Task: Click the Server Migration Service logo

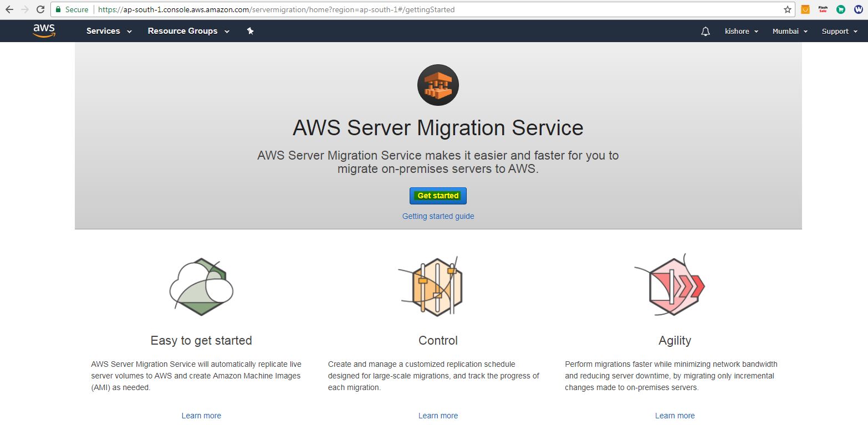Action: [x=438, y=85]
